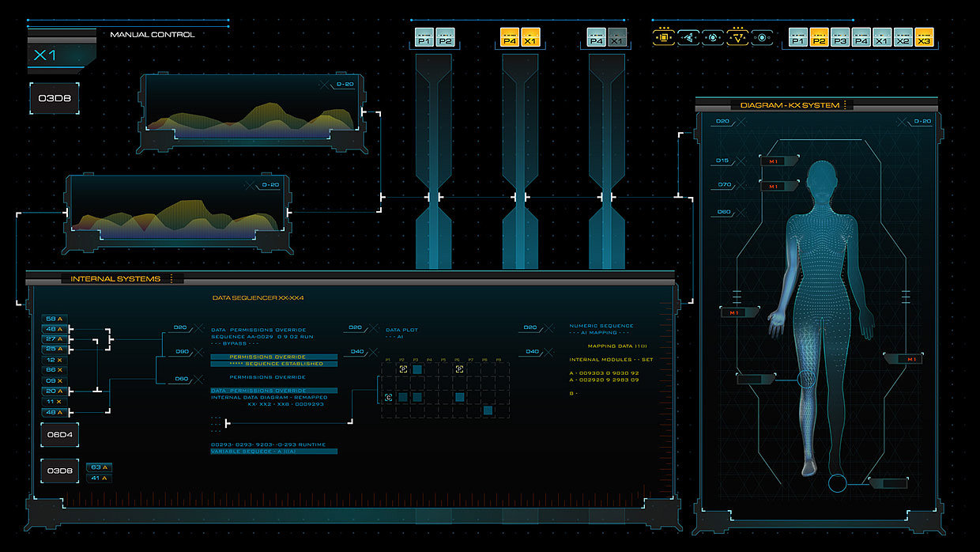Close the D20 node beside Data Permissions Override

[197, 327]
